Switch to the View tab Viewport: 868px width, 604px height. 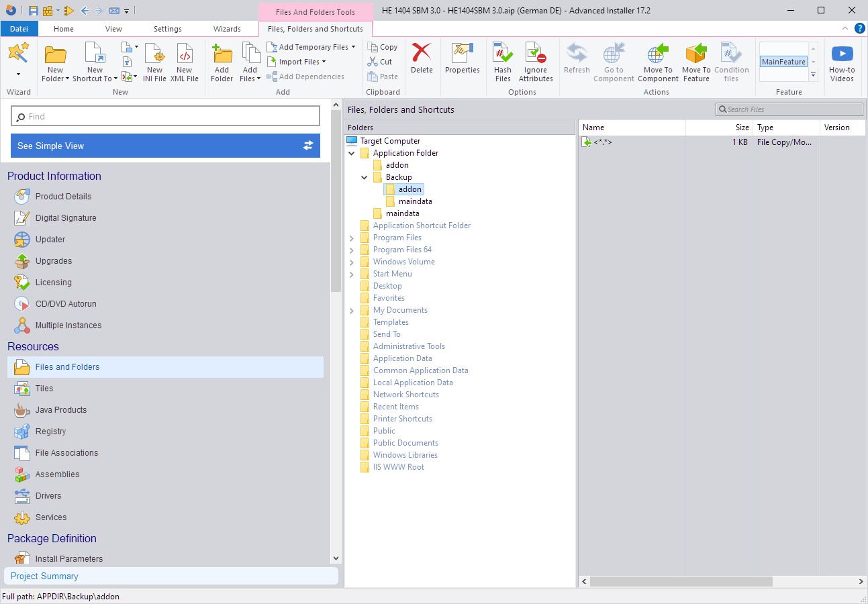113,29
